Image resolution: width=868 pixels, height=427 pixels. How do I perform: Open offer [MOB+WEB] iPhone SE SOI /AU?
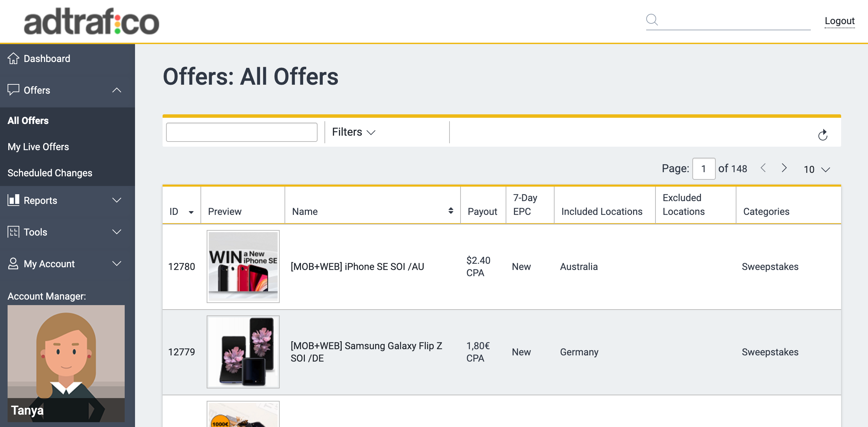(x=357, y=267)
